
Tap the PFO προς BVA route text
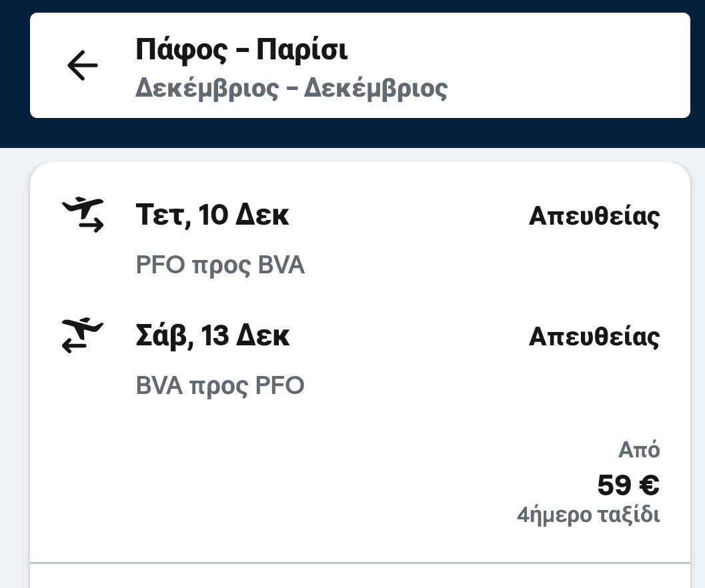tap(220, 265)
